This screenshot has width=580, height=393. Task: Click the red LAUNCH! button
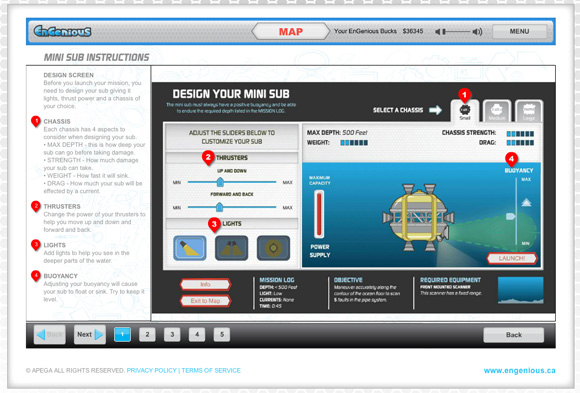[x=512, y=258]
